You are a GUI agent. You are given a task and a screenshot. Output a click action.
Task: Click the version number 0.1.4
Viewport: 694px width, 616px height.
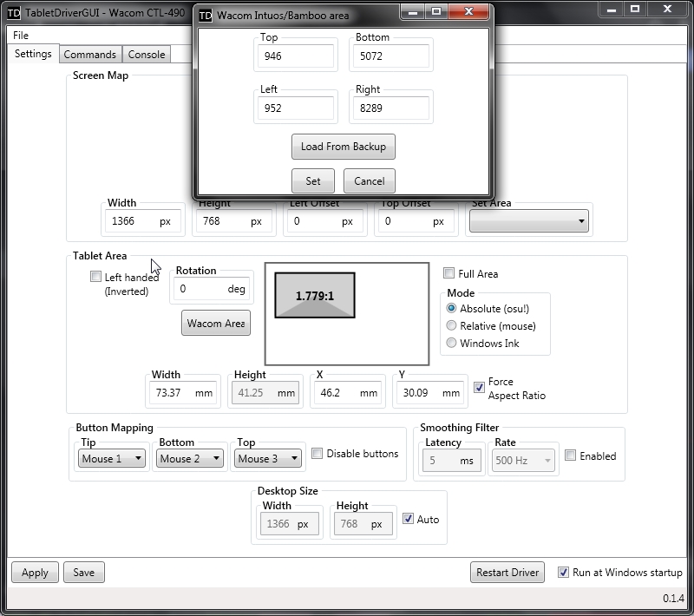(673, 599)
